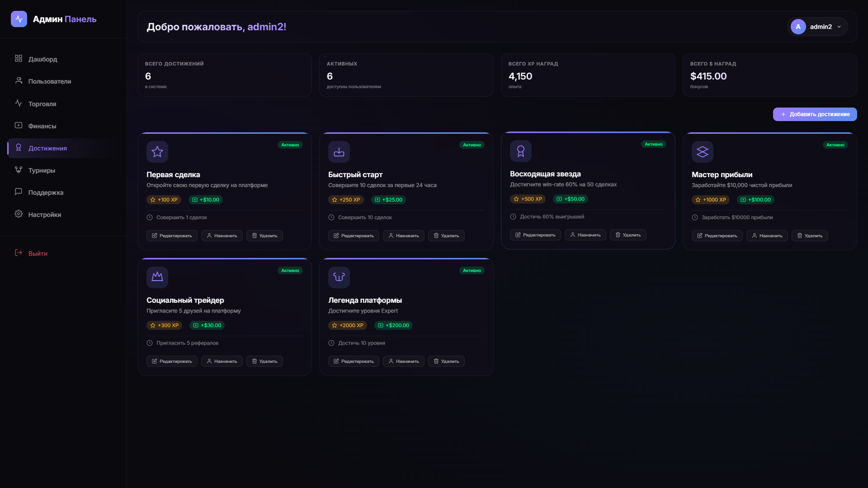
Task: Click the 'Достичь 10 уровня' condition text
Action: pos(362,343)
